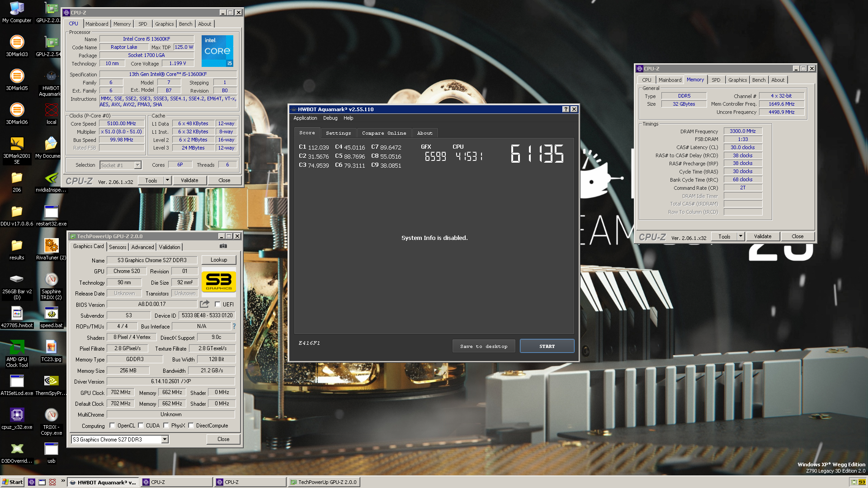Click the GPU-Z Name field
This screenshot has width=868, height=488.
152,260
